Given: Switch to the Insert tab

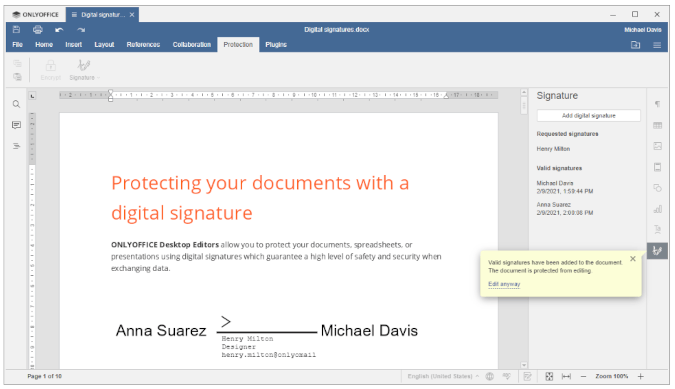Looking at the screenshot, I should pos(74,44).
